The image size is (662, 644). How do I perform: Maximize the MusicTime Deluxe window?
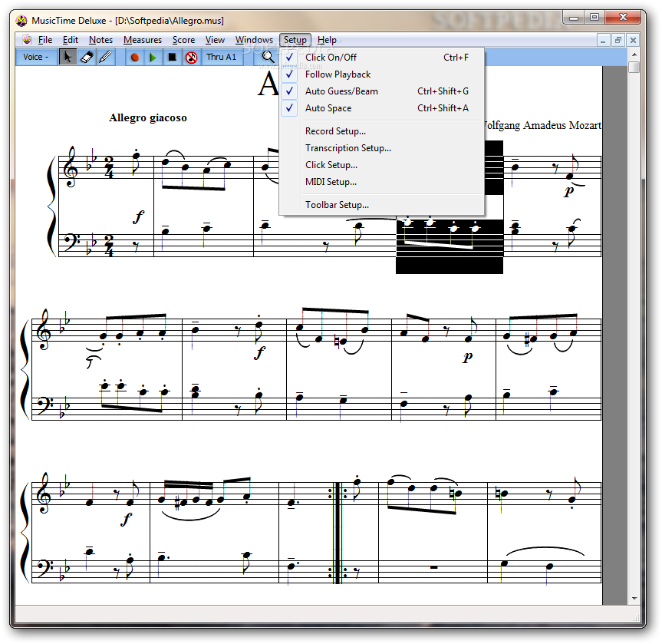(x=594, y=18)
